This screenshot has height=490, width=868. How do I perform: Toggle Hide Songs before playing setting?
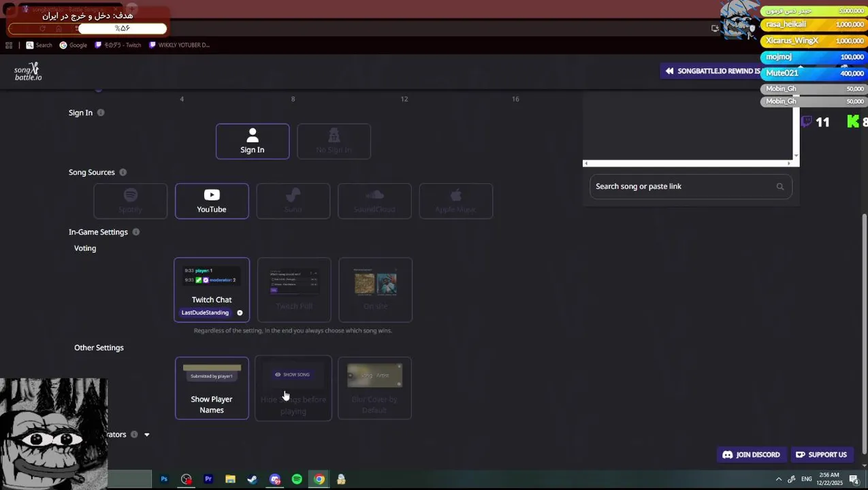pyautogui.click(x=293, y=388)
